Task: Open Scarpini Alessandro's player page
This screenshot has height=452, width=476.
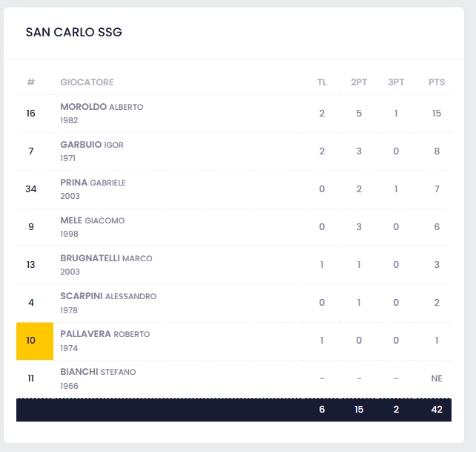Action: coord(108,296)
